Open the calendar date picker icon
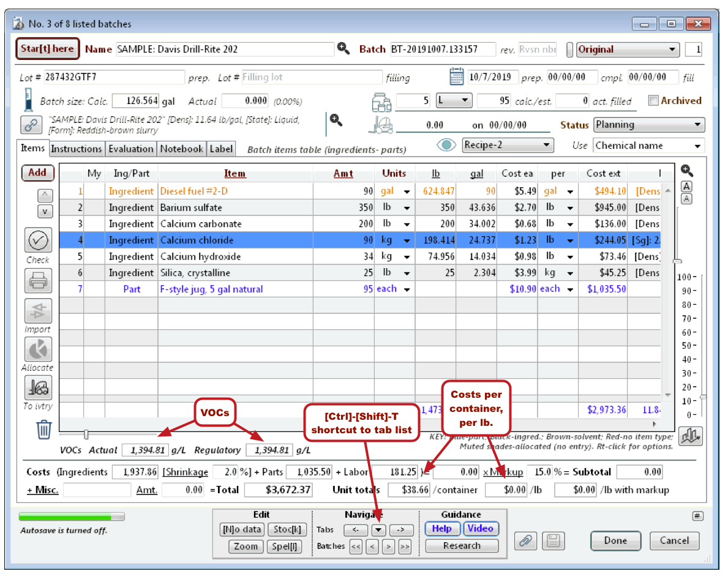 (x=456, y=76)
